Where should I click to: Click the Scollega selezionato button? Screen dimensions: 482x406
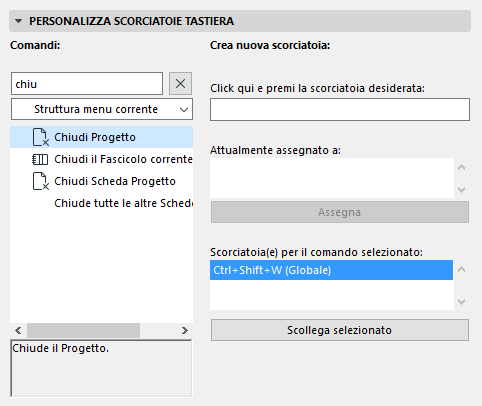[x=340, y=330]
